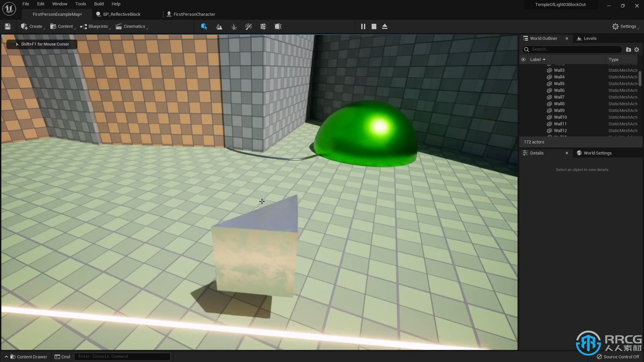Close the Details panel tab
644x362 pixels.
pyautogui.click(x=567, y=153)
